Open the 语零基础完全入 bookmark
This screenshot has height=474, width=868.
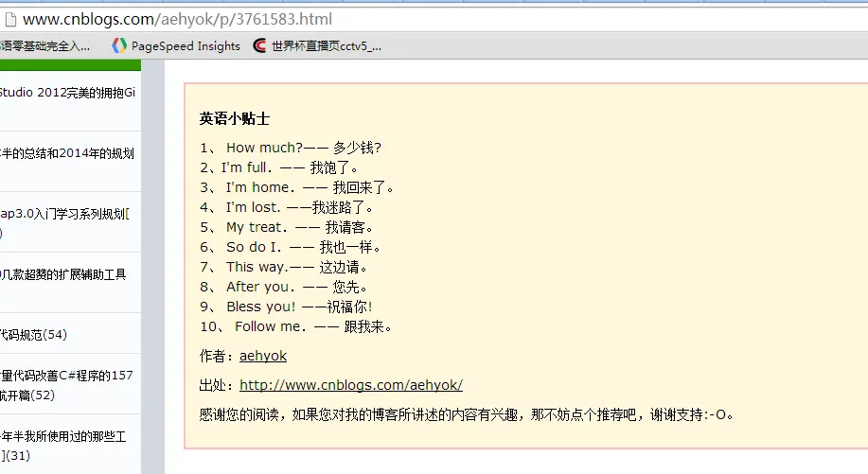coord(44,46)
